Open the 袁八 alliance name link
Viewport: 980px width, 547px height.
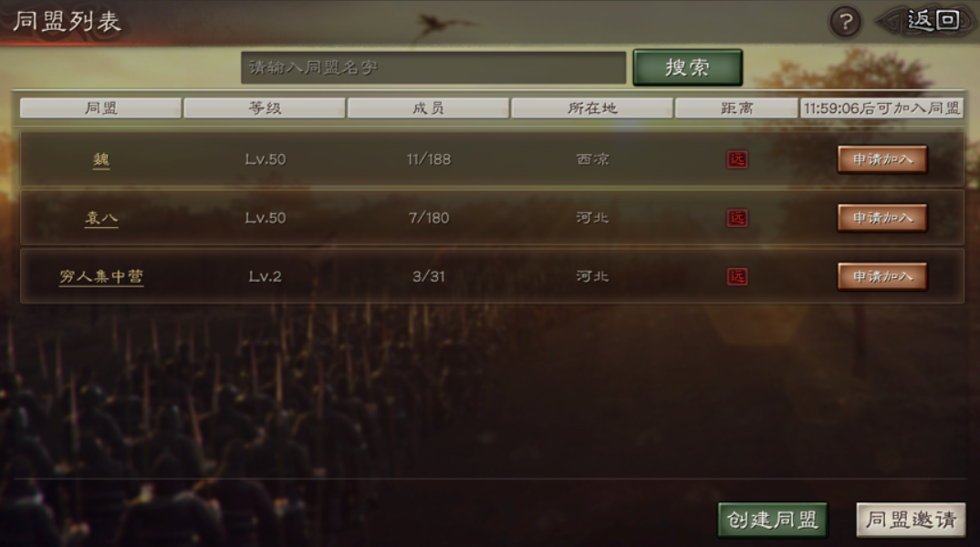click(x=101, y=218)
